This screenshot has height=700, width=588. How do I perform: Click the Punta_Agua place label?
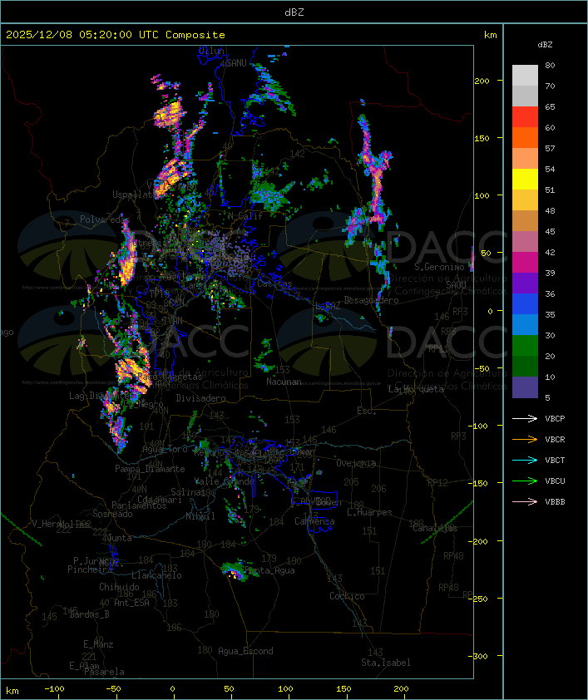coord(270,570)
